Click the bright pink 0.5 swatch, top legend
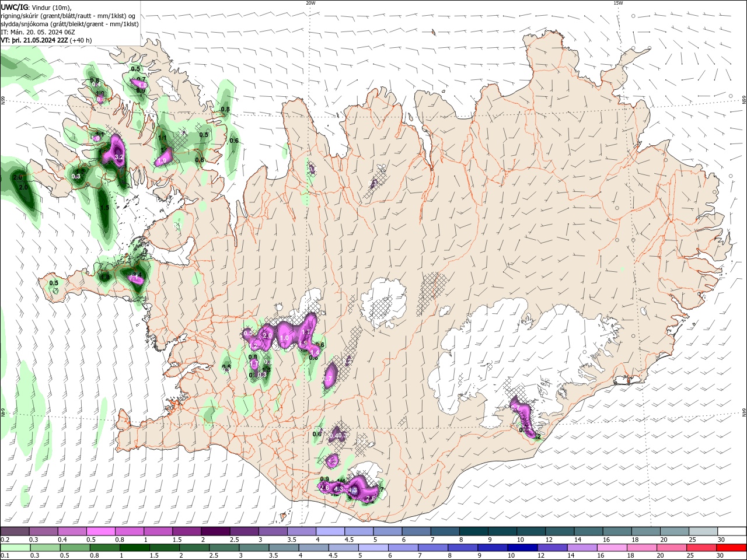The image size is (747, 560). click(101, 531)
